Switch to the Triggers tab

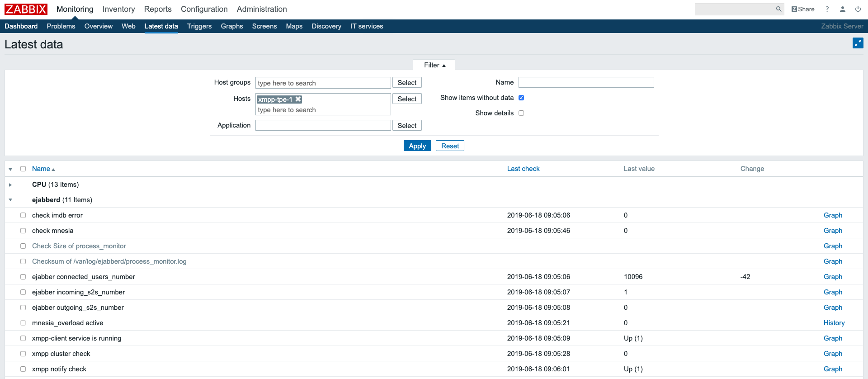point(199,26)
